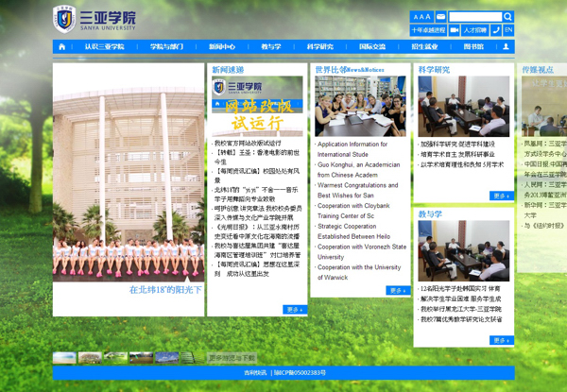Open 'Cooperation with Voronezh State University' link
Image resolution: width=567 pixels, height=392 pixels.
(362, 251)
